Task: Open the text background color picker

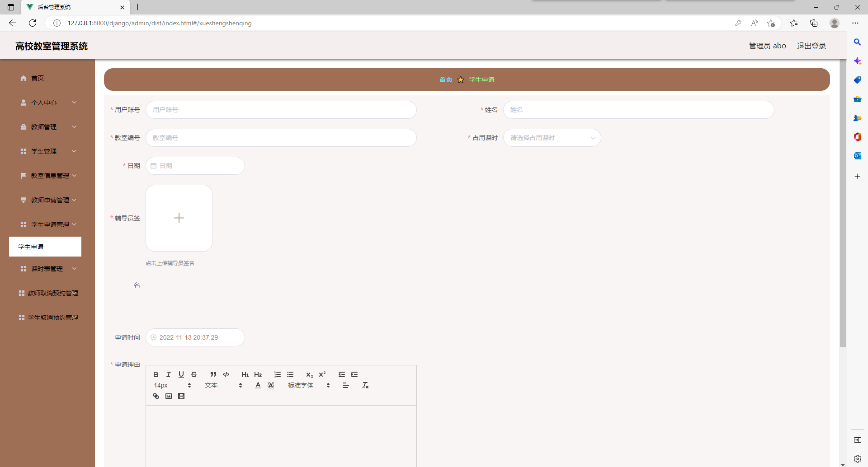Action: (271, 385)
